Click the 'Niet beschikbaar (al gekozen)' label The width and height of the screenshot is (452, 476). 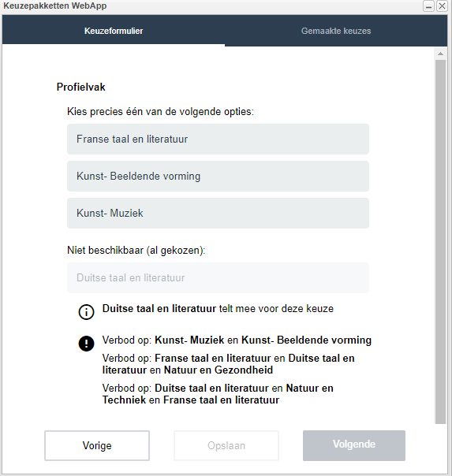point(136,251)
